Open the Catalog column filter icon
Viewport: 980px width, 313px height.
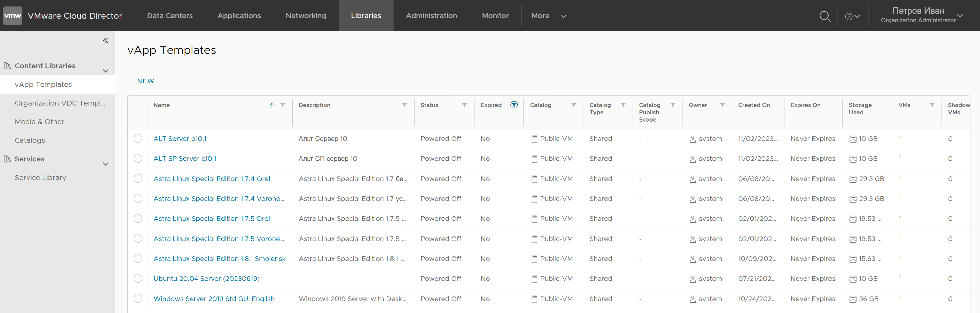click(x=573, y=105)
